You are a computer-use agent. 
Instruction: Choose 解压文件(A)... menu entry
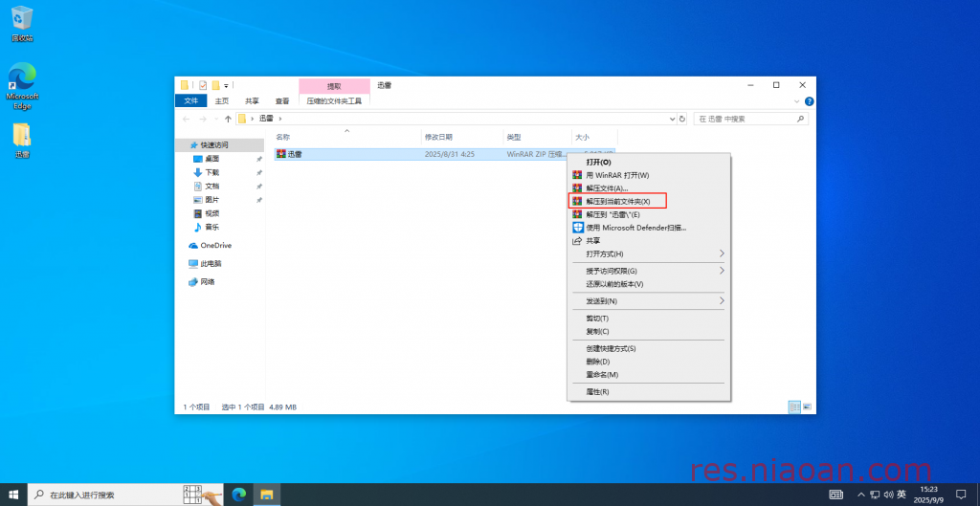(649, 188)
